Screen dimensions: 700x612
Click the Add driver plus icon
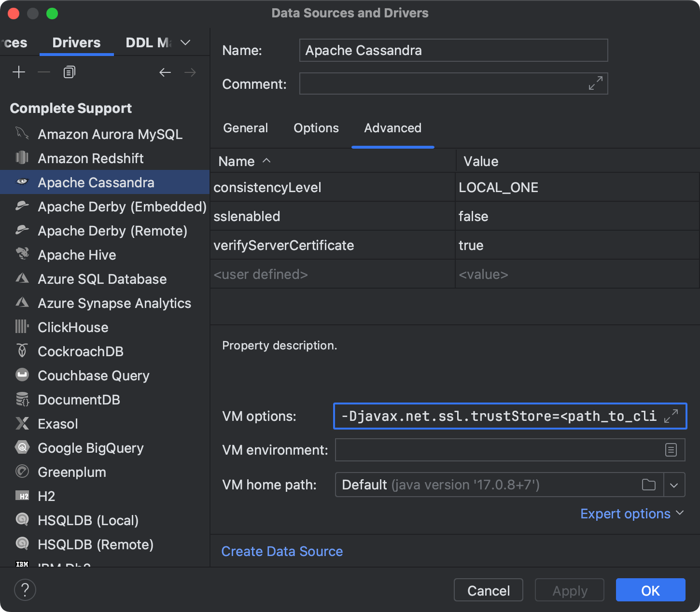(x=19, y=72)
